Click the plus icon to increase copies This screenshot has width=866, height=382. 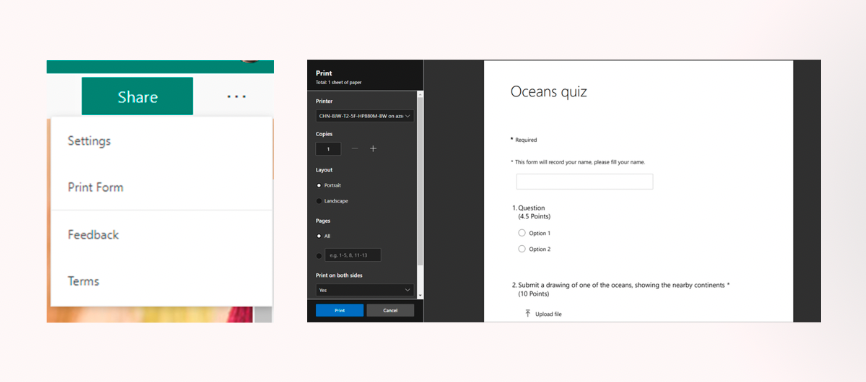point(373,148)
